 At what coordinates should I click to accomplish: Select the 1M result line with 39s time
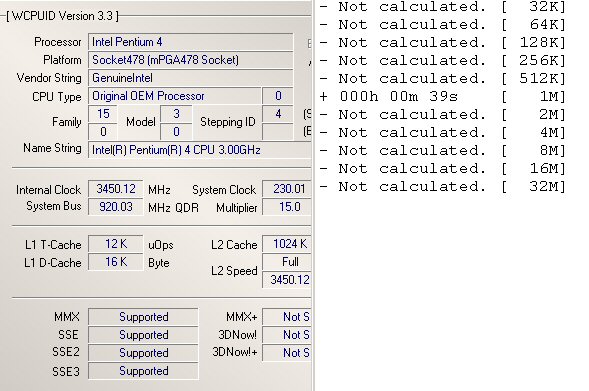(443, 97)
